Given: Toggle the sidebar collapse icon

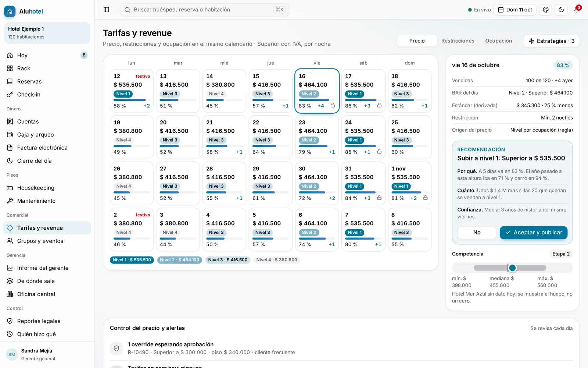Looking at the screenshot, I should [106, 10].
